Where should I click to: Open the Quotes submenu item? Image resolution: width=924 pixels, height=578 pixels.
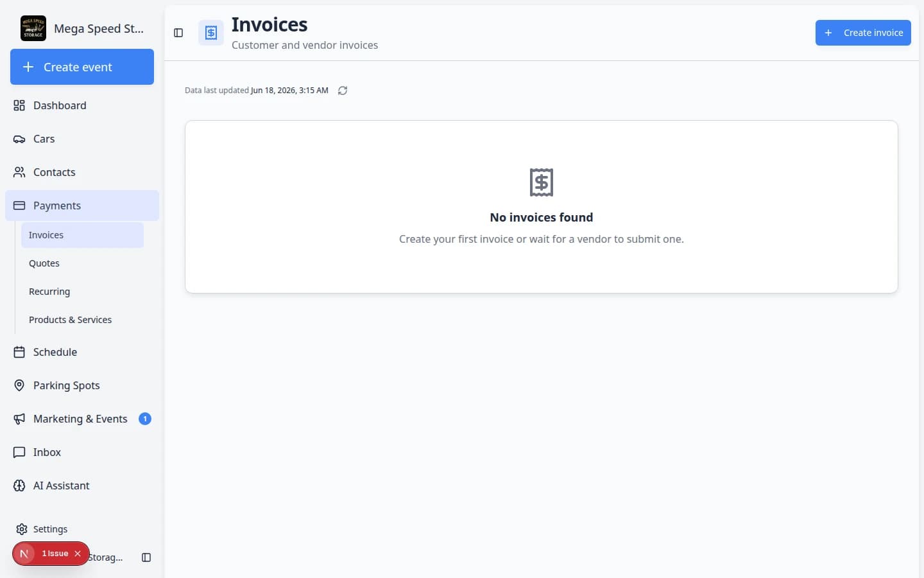[x=82, y=263]
